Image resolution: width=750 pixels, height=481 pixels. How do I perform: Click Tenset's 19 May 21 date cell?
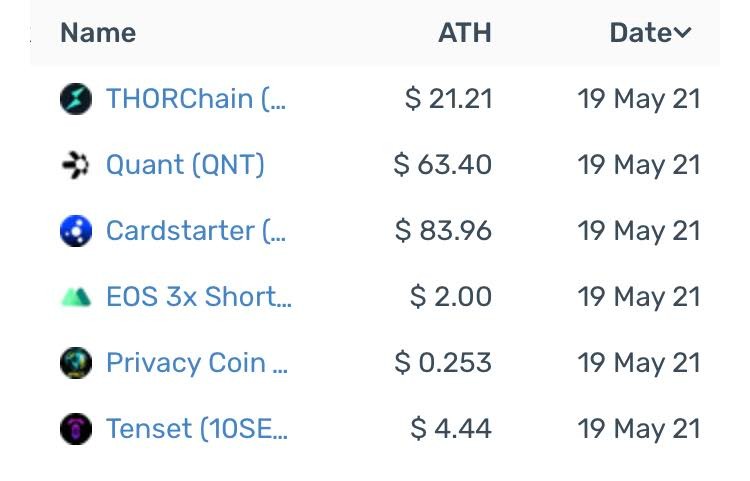(639, 429)
